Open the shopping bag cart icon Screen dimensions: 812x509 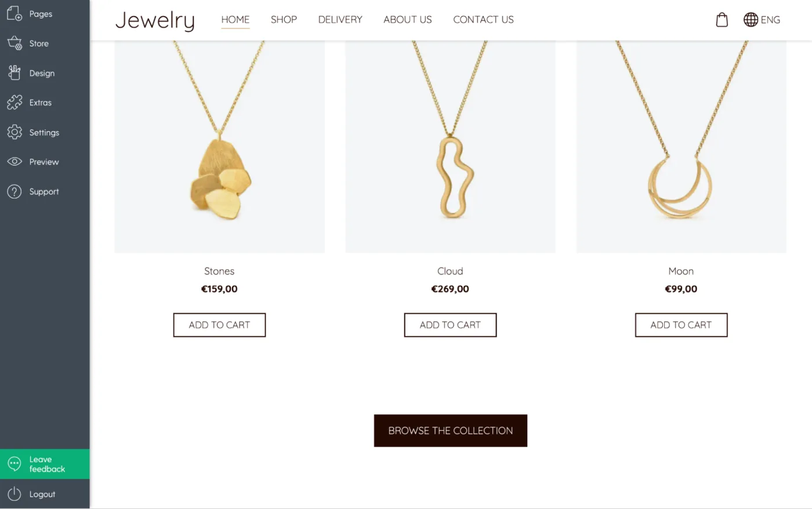point(722,20)
